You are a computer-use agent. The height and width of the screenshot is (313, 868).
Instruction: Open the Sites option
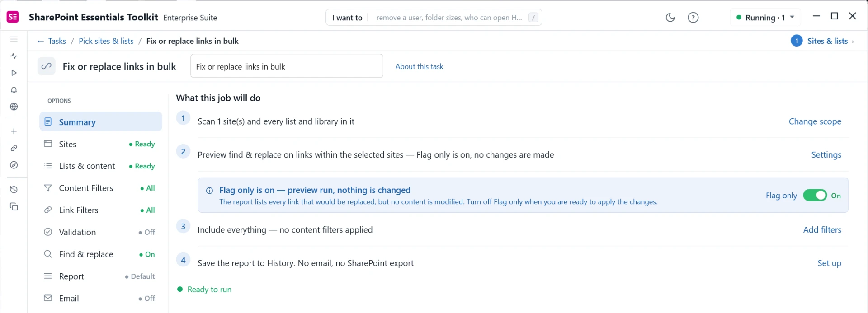[101, 144]
